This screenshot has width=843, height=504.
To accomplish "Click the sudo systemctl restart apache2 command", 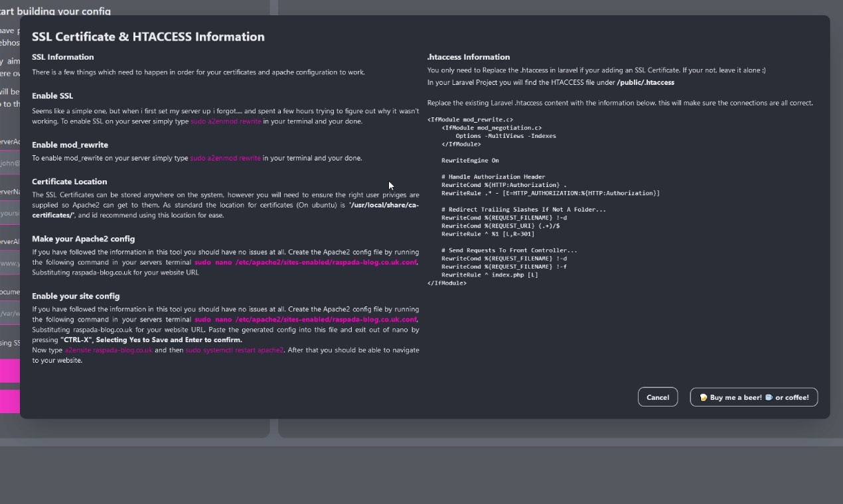I will click(234, 350).
